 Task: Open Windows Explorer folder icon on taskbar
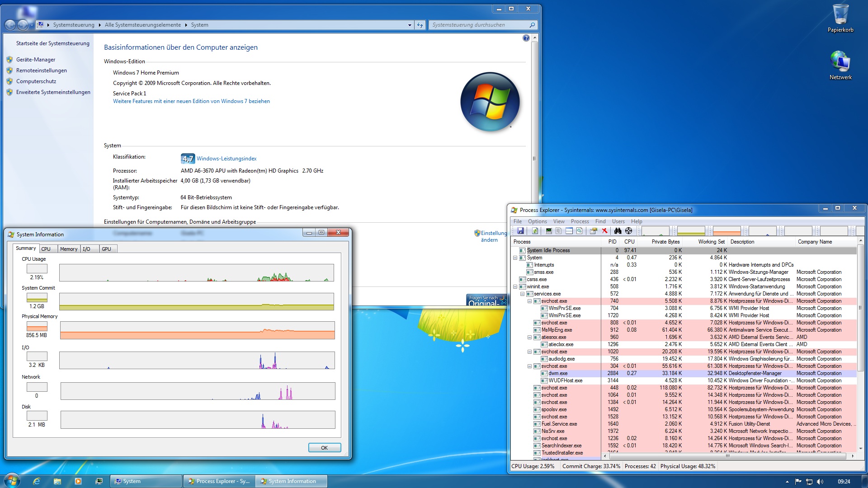click(57, 481)
